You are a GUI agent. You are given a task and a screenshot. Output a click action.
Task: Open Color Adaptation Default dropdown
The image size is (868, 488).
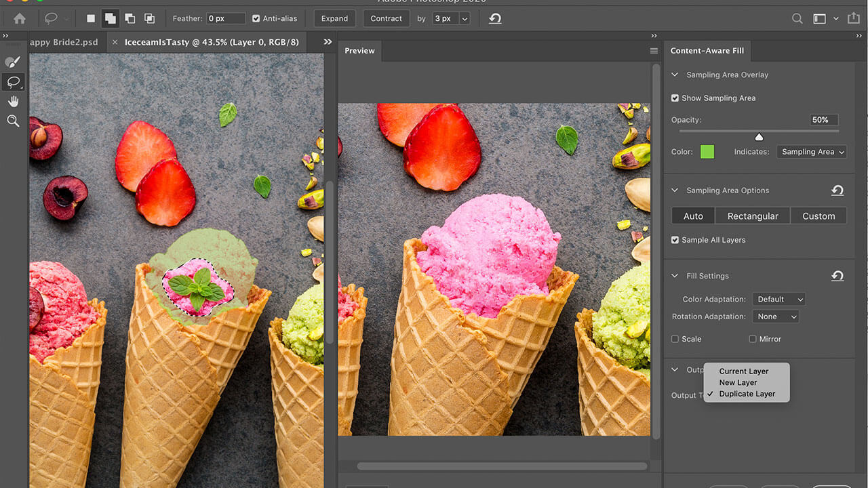click(779, 299)
